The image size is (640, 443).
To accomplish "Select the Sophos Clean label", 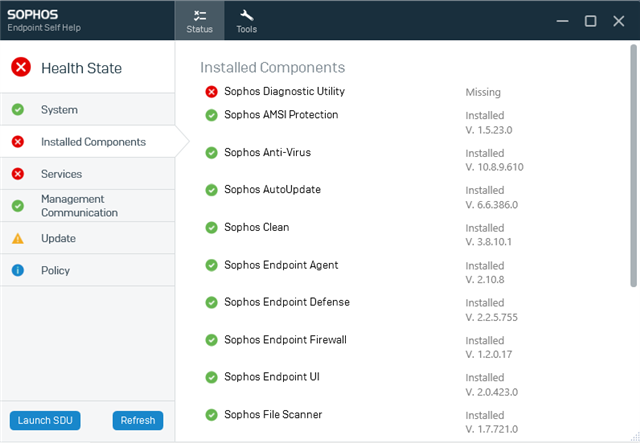I will pyautogui.click(x=257, y=227).
